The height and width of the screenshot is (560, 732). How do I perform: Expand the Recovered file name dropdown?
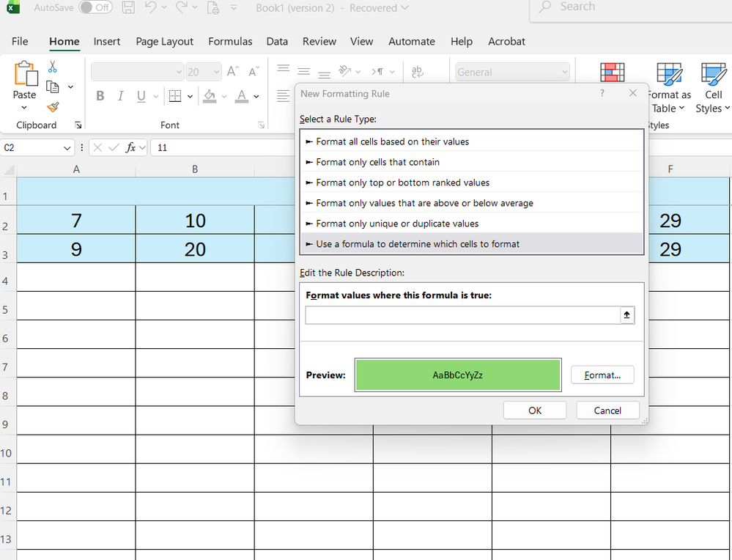click(404, 8)
